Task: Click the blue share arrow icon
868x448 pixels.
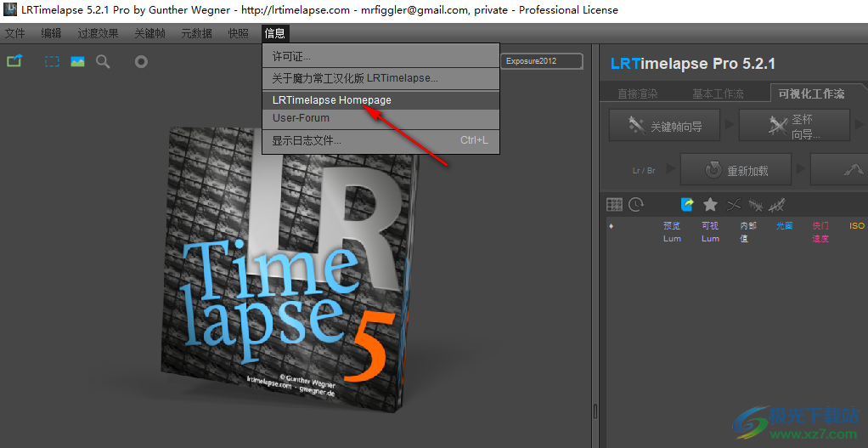Action: 687,204
